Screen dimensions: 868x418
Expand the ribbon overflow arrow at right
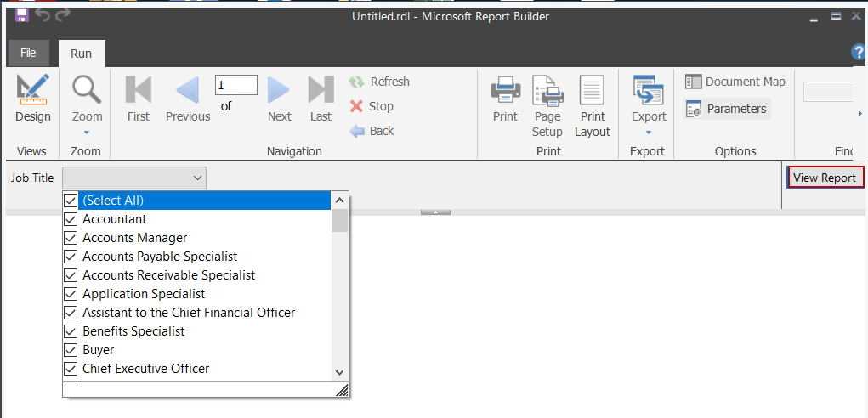coord(861,113)
